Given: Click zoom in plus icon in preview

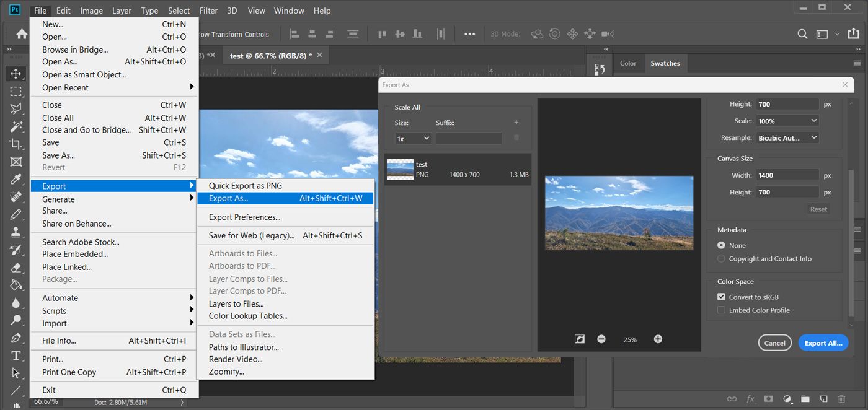Looking at the screenshot, I should click(658, 339).
